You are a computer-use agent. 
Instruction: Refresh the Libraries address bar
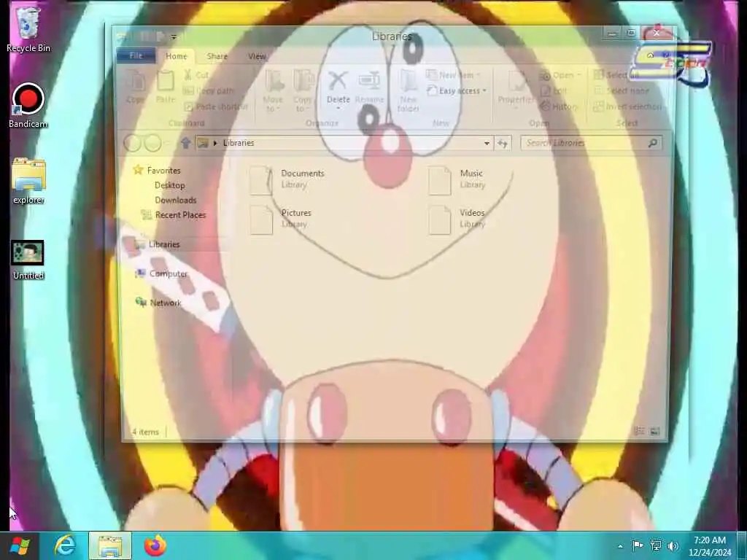[503, 143]
